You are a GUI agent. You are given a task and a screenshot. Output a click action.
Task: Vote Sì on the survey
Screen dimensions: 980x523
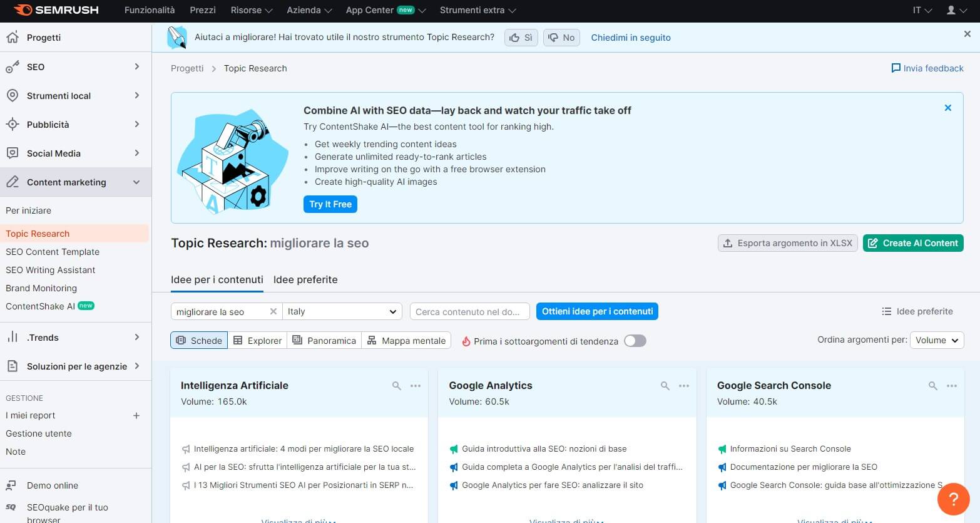(521, 38)
